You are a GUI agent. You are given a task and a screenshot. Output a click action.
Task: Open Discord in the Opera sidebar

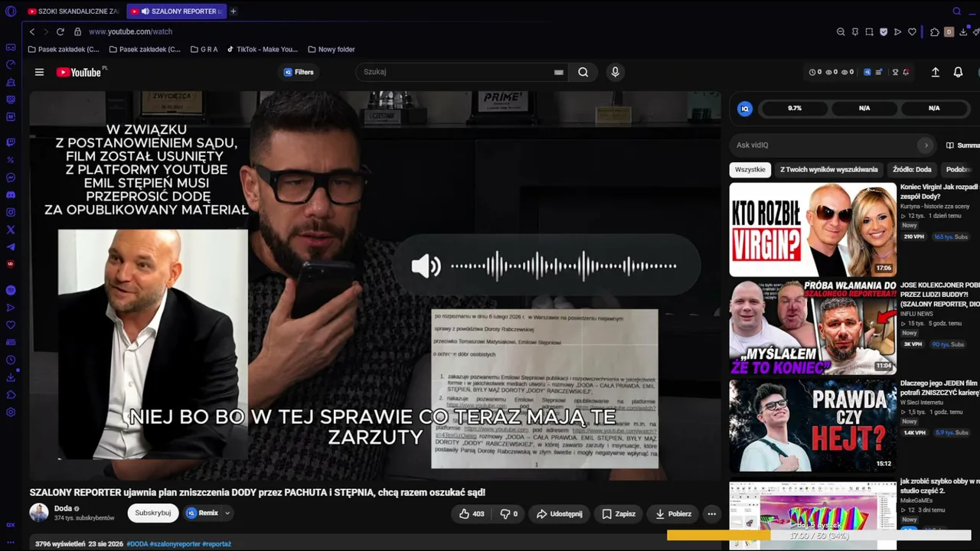point(11,195)
